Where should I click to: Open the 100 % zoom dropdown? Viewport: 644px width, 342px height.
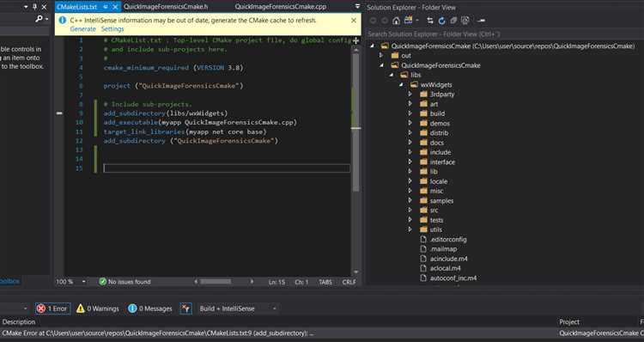click(84, 282)
